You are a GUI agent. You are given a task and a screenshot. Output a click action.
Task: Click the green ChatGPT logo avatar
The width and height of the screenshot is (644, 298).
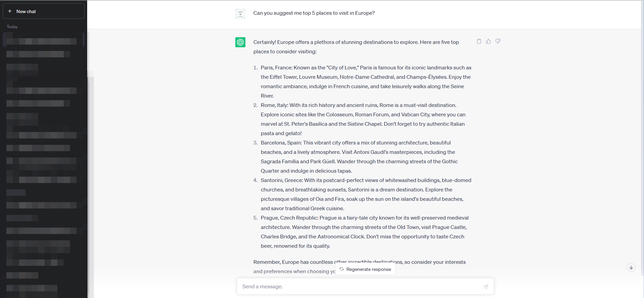click(240, 42)
